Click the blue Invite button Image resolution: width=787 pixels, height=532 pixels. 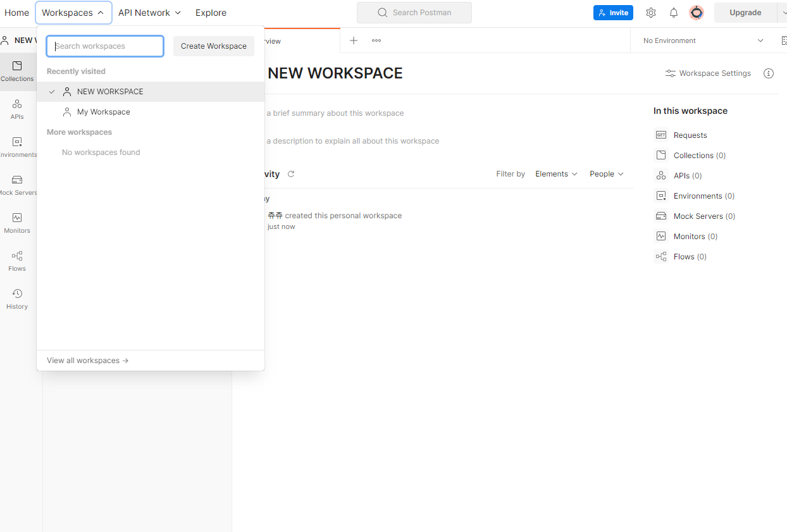click(x=613, y=13)
